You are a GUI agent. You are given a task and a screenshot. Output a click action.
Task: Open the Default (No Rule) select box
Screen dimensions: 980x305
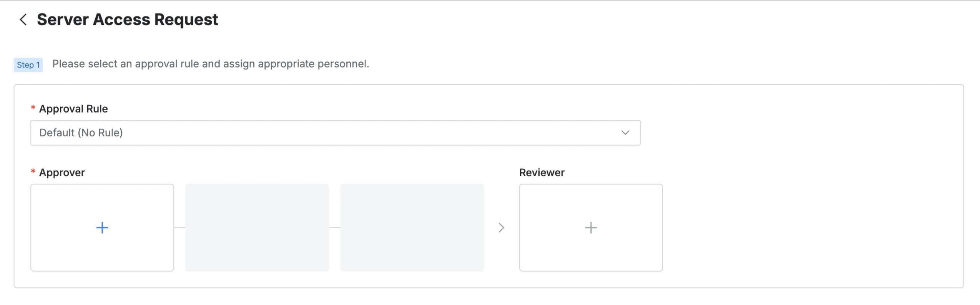point(307,133)
